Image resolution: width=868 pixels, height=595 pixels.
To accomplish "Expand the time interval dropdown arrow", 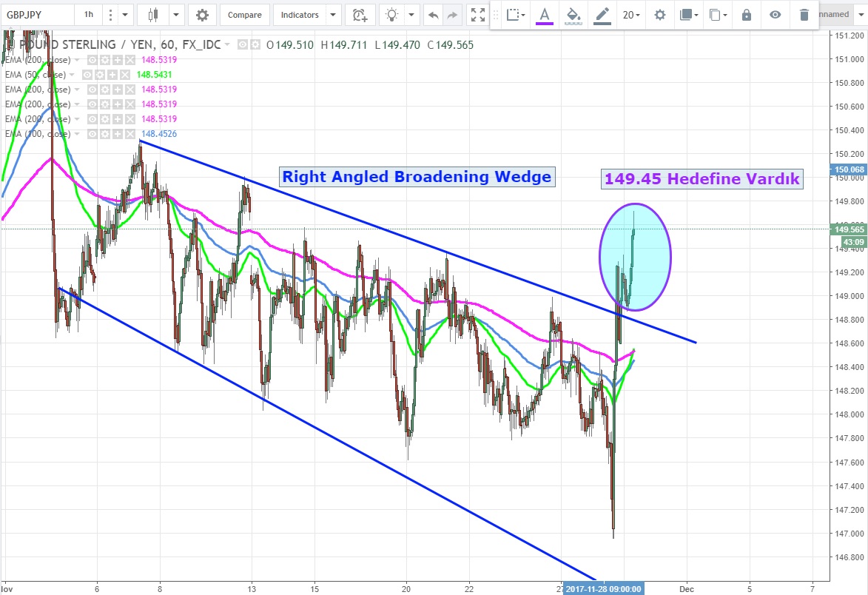I will coord(124,15).
